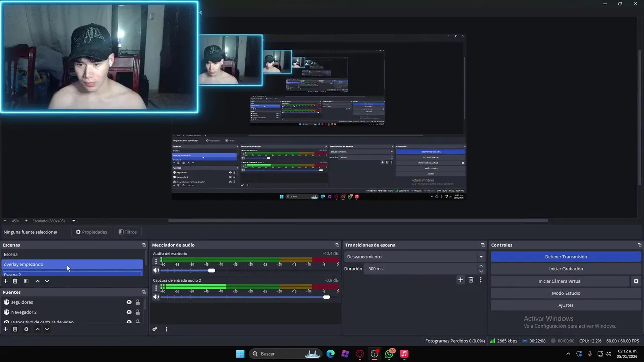Click the taskbar Buscar search box

pyautogui.click(x=286, y=354)
